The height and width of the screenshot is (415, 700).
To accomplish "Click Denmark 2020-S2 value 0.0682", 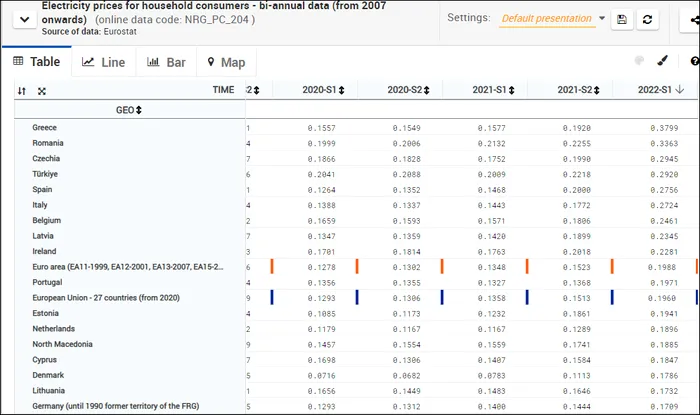I will coord(406,376).
